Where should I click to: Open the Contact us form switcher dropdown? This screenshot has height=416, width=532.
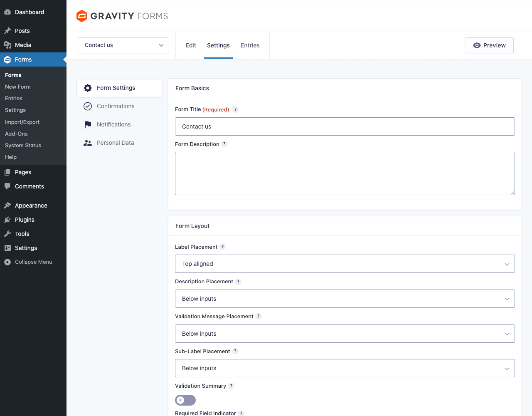123,45
